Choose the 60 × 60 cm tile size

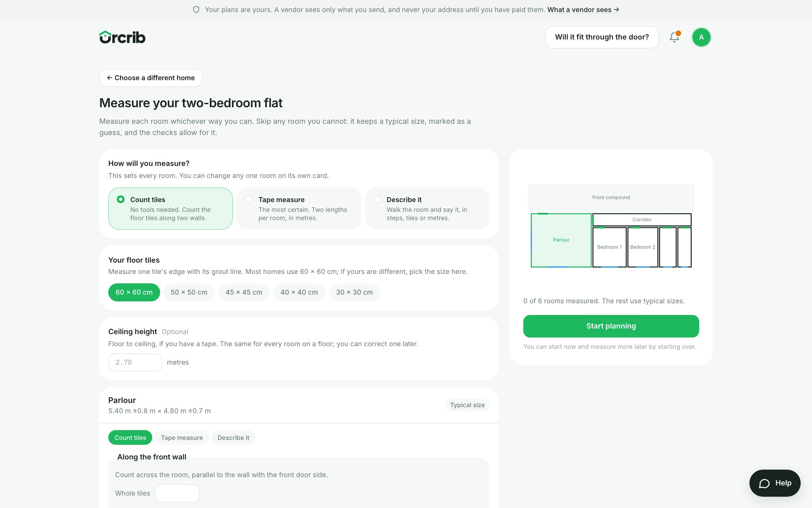pos(134,292)
